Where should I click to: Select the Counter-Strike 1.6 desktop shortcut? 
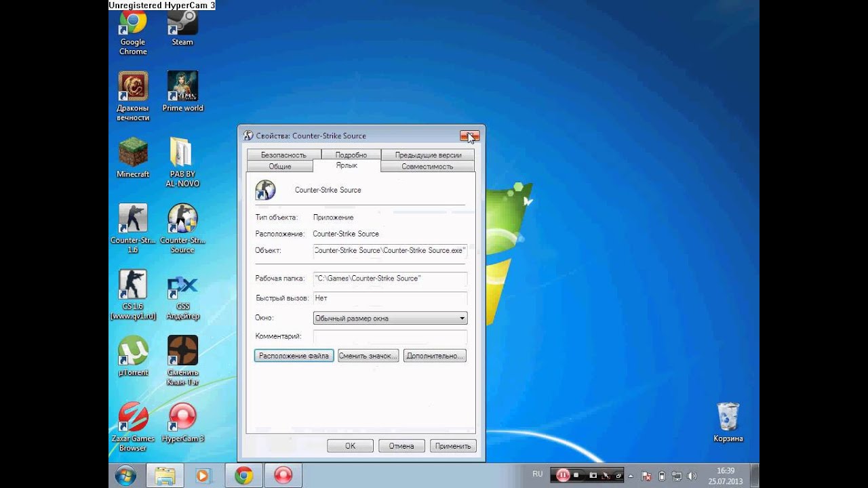[x=133, y=228]
